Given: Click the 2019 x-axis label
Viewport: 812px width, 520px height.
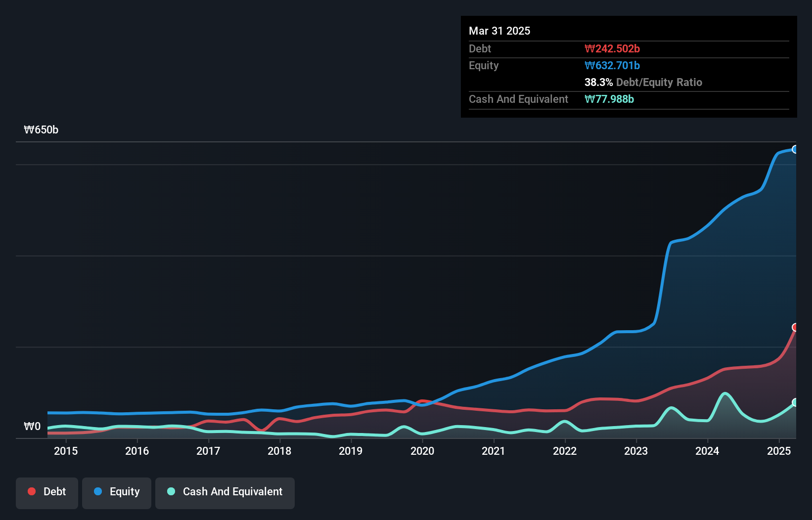Looking at the screenshot, I should point(351,451).
